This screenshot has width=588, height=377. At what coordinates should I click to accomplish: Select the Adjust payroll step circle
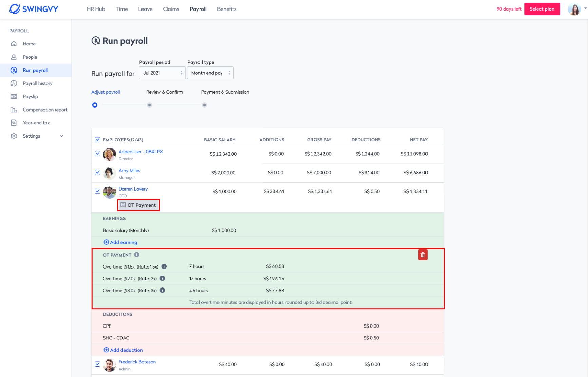point(95,105)
